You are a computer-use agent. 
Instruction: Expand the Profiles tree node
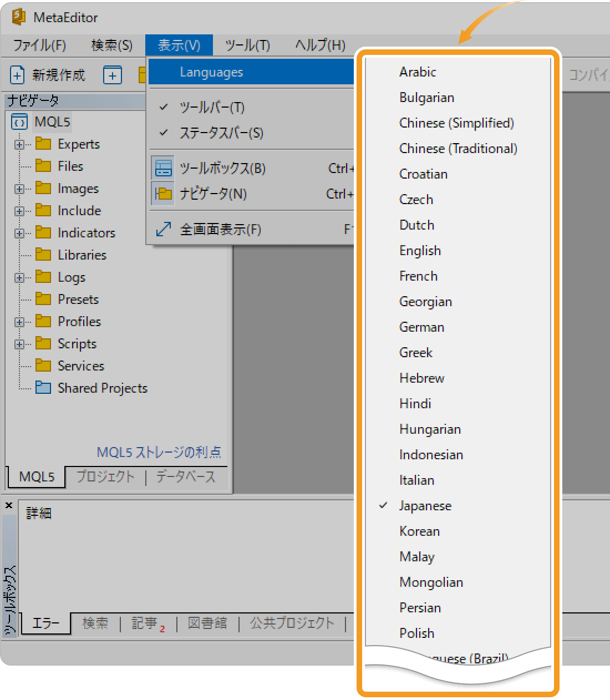click(x=19, y=322)
